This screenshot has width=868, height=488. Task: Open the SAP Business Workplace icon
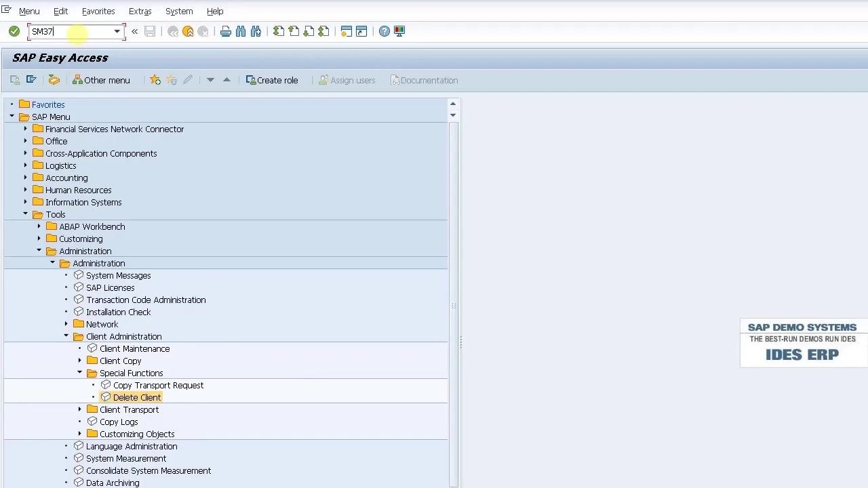pos(54,80)
